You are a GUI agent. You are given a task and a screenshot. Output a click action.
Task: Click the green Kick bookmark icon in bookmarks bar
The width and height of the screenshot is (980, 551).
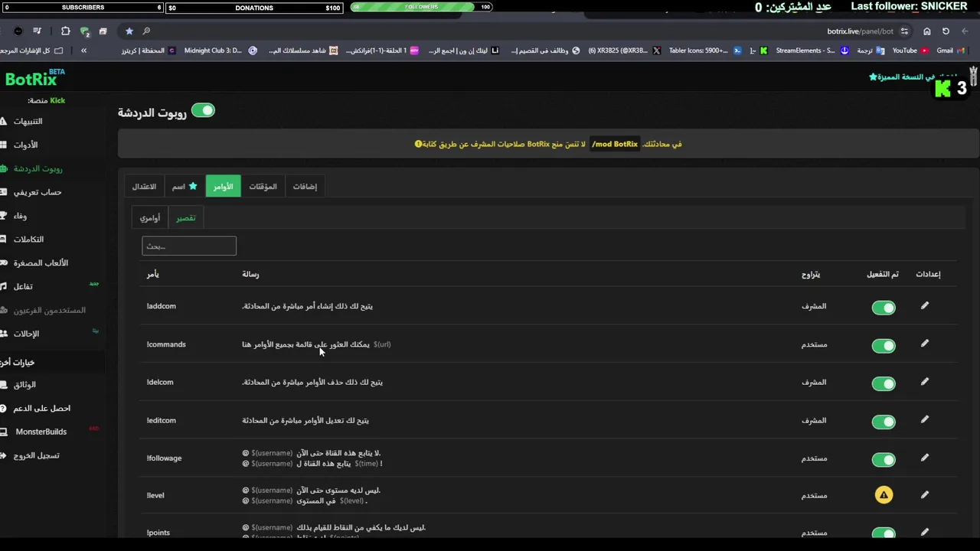763,51
